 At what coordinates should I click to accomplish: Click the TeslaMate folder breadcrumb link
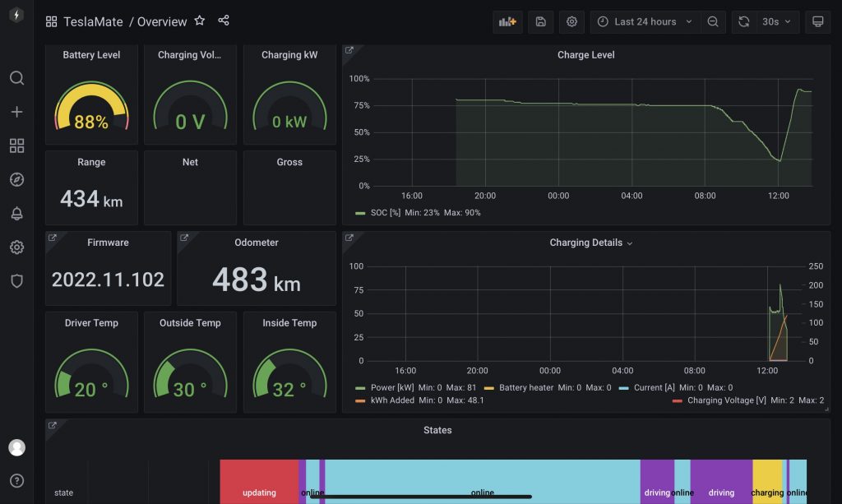93,22
